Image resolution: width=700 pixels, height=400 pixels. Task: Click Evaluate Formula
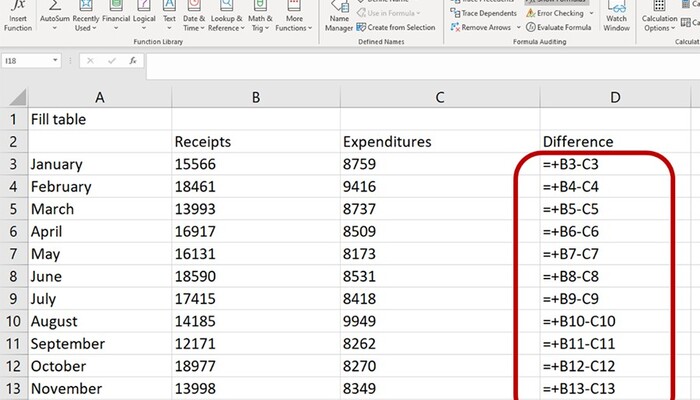(558, 27)
